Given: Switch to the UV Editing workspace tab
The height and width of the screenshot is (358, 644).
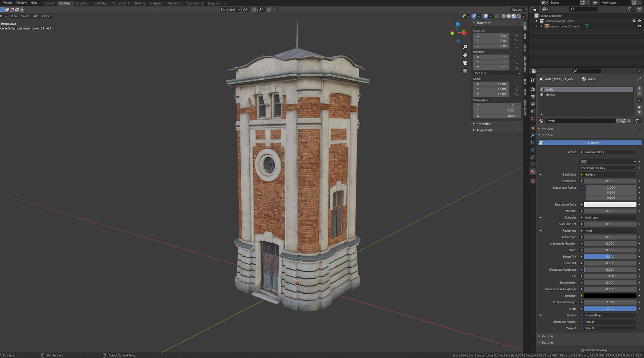Looking at the screenshot, I should pyautogui.click(x=100, y=3).
